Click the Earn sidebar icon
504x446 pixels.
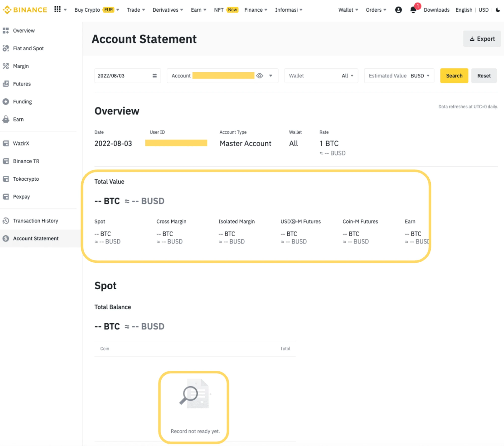point(6,119)
